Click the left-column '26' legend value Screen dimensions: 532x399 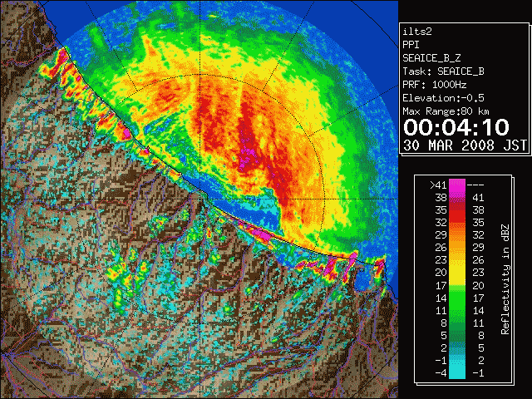441,248
